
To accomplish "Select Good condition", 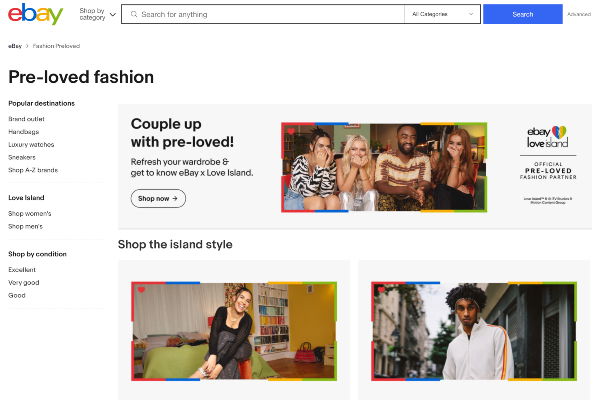I will pos(17,296).
